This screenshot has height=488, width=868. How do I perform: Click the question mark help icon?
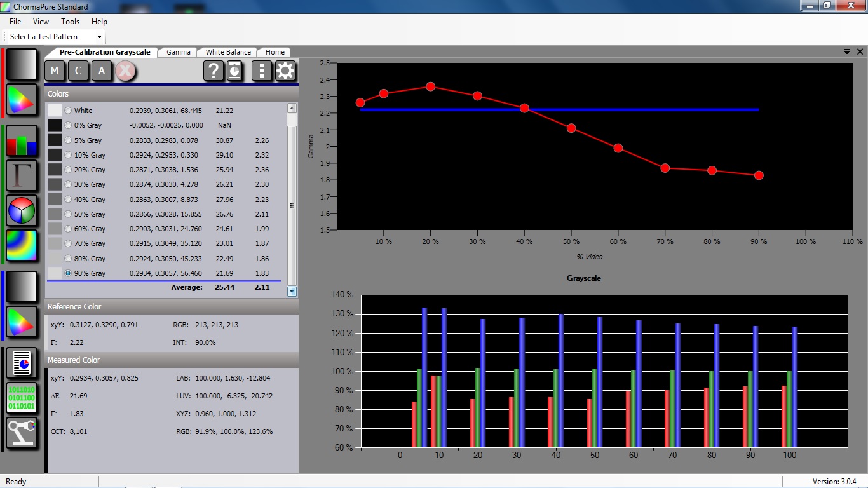(214, 71)
